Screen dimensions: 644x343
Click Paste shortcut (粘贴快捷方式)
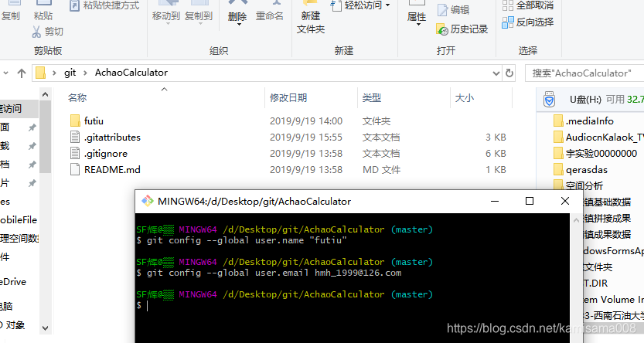[104, 5]
